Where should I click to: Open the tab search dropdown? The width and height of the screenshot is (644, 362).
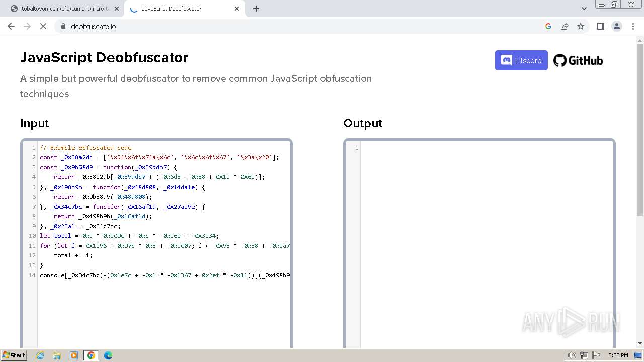coord(584,9)
